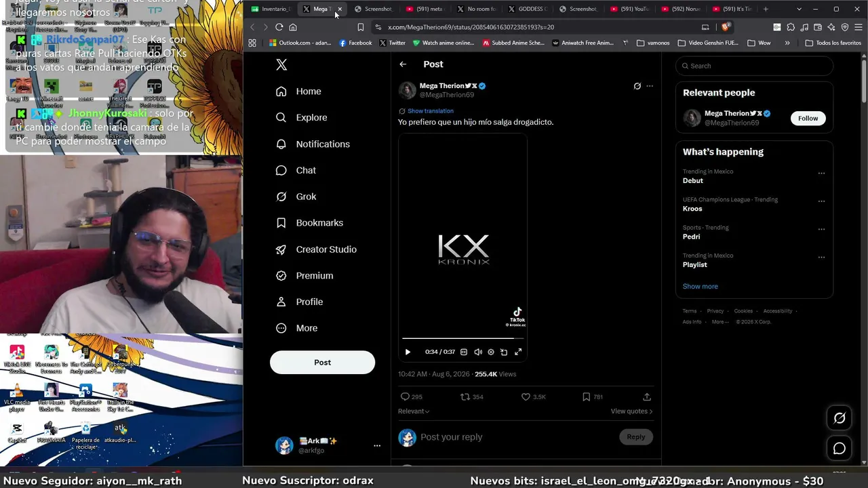The image size is (868, 488).
Task: Toggle video captions (CC)
Action: [x=464, y=352]
